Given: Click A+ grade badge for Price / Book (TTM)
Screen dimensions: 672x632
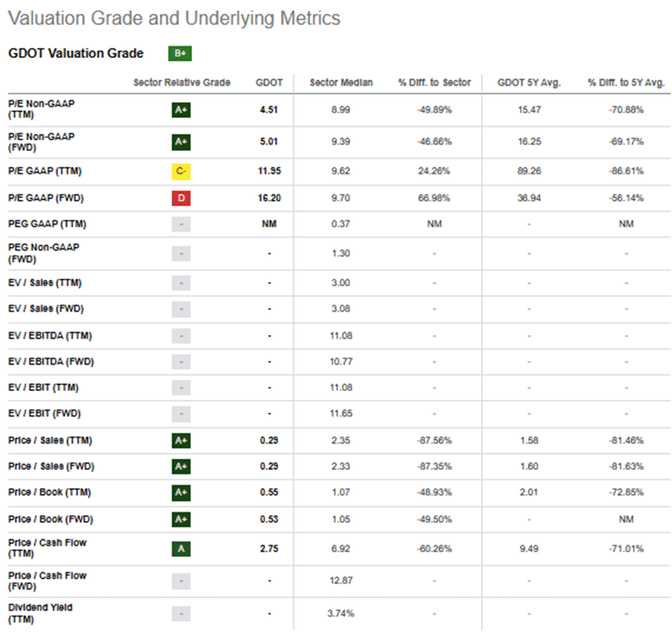Looking at the screenshot, I should click(x=182, y=493).
